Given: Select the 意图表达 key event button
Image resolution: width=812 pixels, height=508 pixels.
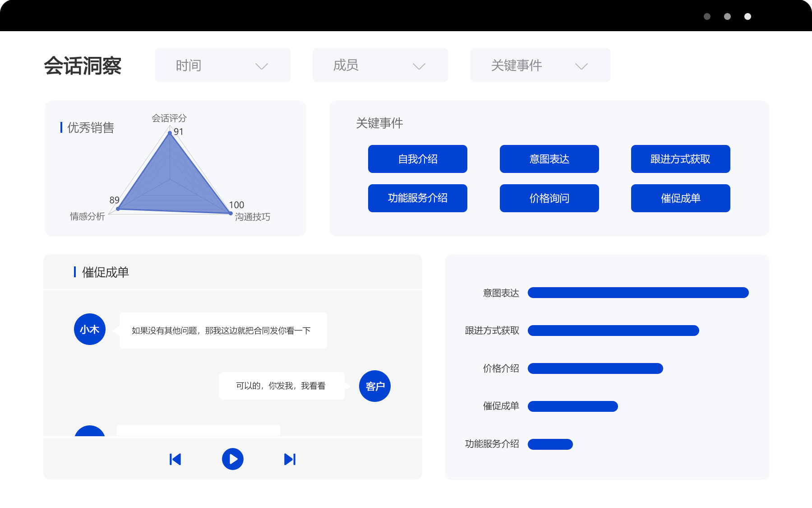Looking at the screenshot, I should pos(549,159).
